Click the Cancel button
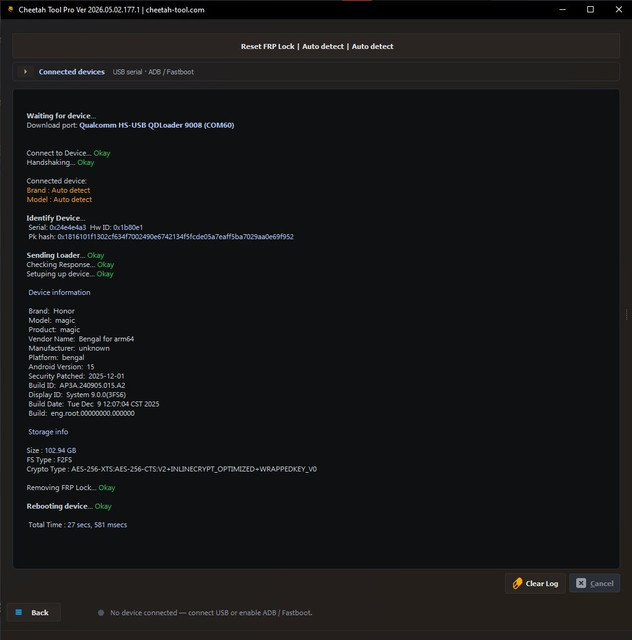Image resolution: width=632 pixels, height=640 pixels. (595, 583)
